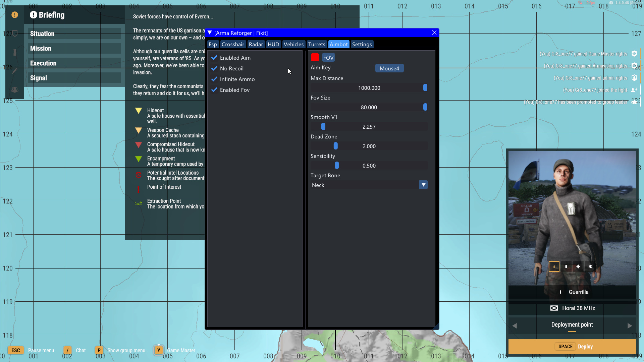Open the Target Bone Neck dropdown

[x=423, y=185]
